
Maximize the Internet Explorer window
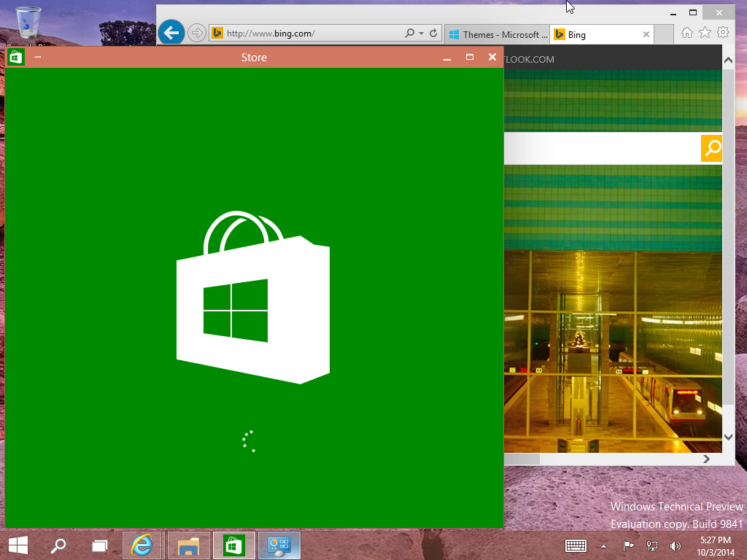coord(693,13)
